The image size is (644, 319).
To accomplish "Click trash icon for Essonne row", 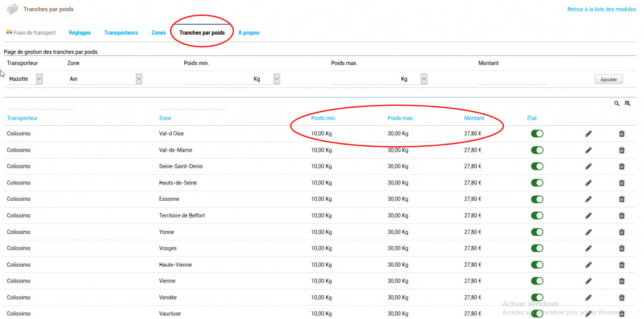I will (x=621, y=199).
